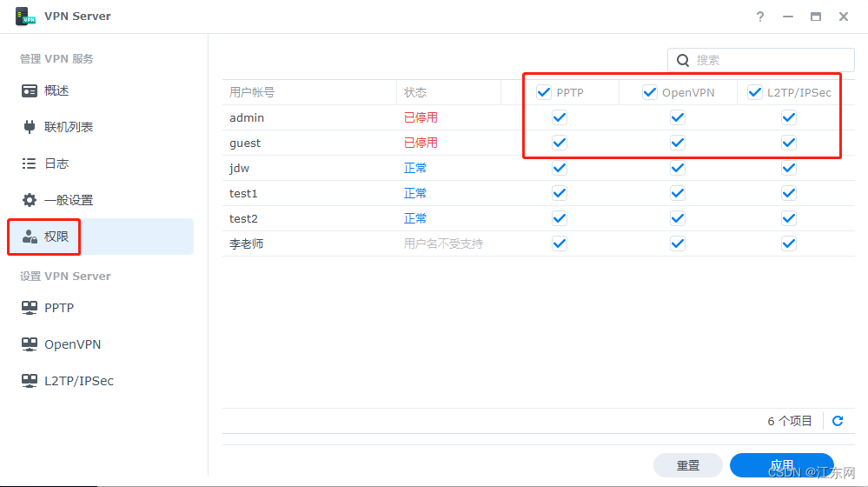Select the test1 user row

coord(244,193)
